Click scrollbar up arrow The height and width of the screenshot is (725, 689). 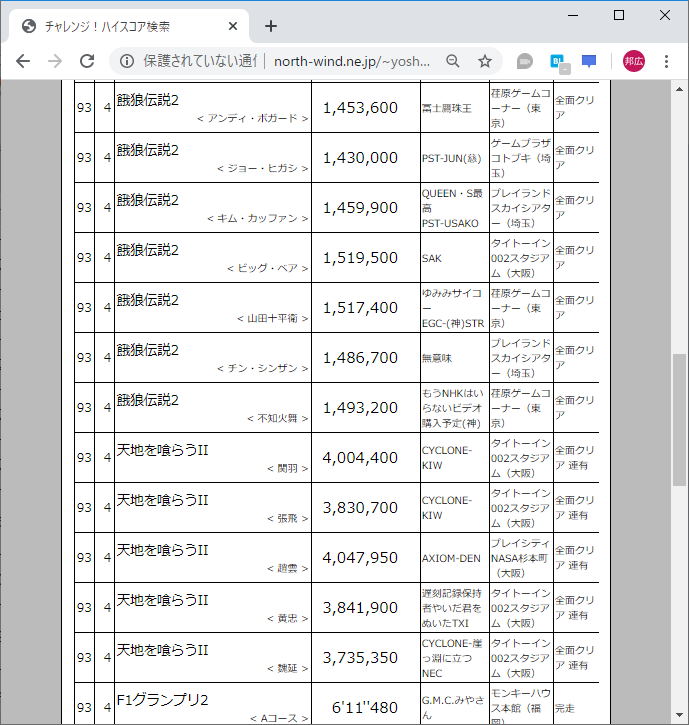pyautogui.click(x=679, y=89)
